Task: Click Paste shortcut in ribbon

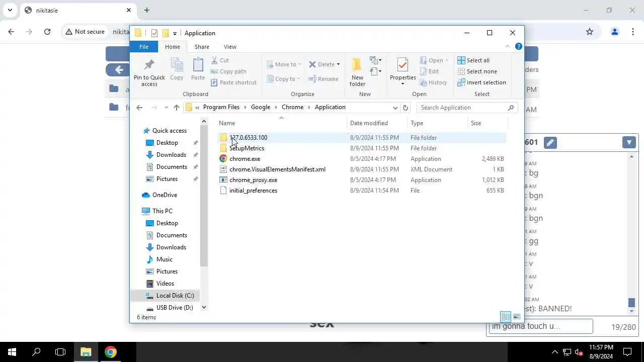Action: 233,82
